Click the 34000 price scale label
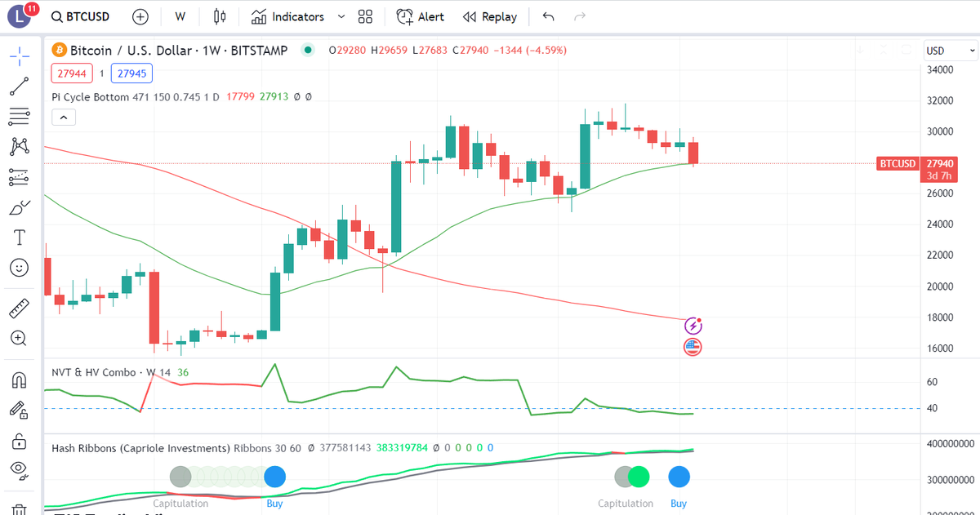Image resolution: width=980 pixels, height=515 pixels. coord(938,69)
